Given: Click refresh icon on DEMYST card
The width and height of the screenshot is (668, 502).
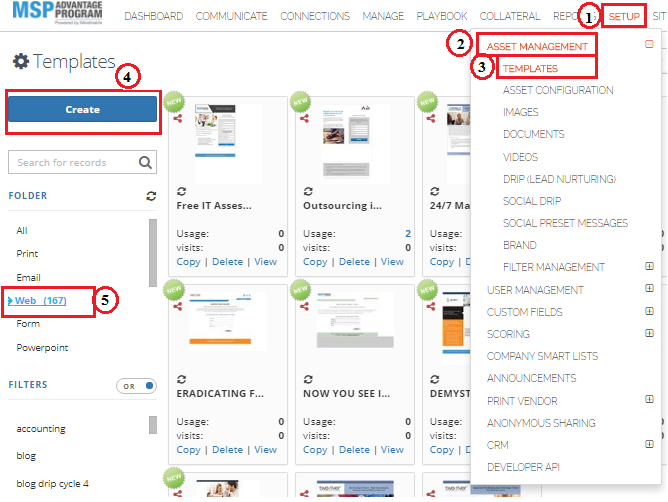Looking at the screenshot, I should [x=435, y=379].
